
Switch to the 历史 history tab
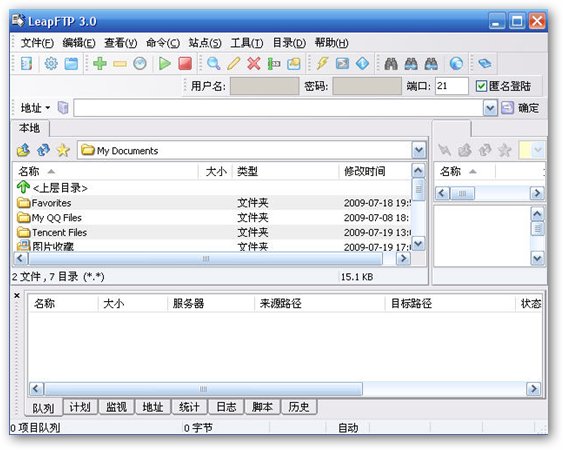pos(299,407)
